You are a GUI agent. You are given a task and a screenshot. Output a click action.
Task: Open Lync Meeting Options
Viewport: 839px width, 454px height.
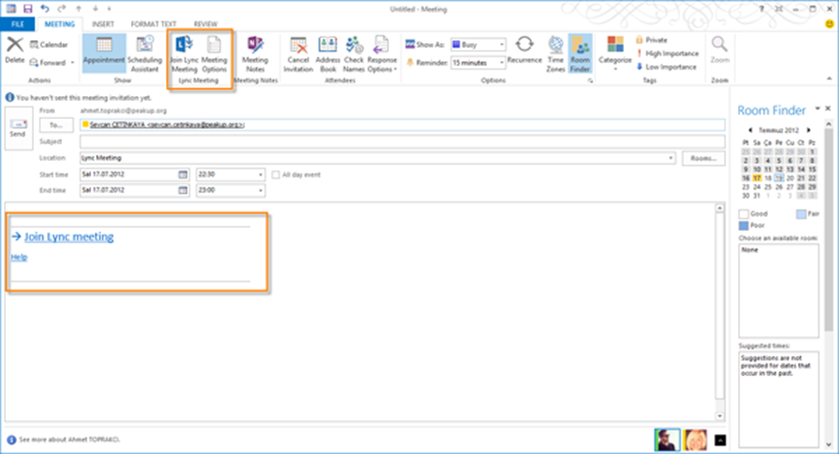click(x=214, y=54)
